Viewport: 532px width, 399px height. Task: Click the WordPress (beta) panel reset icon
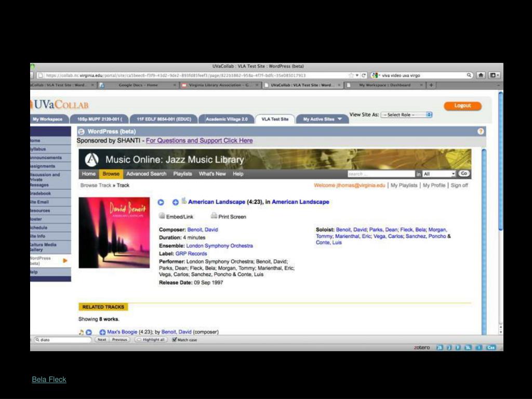[x=82, y=131]
